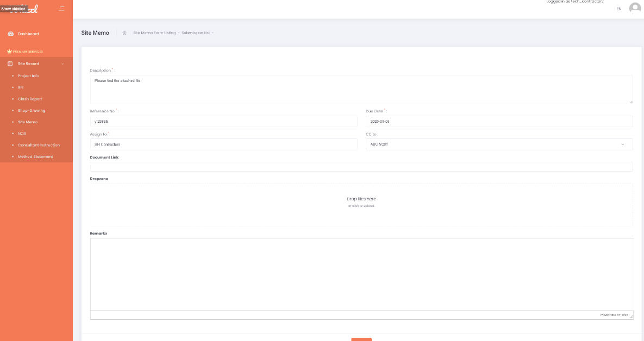Open the CC to dropdown
The image size is (644, 341).
pyautogui.click(x=499, y=144)
